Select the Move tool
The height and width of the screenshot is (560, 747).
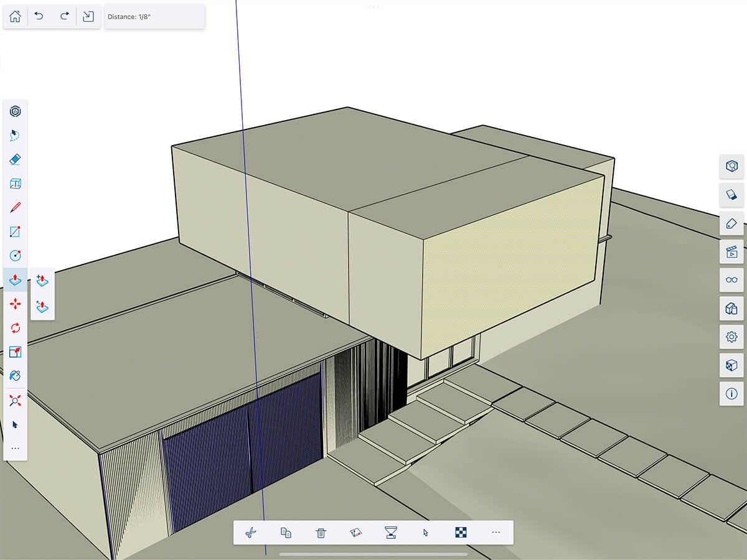click(x=15, y=304)
